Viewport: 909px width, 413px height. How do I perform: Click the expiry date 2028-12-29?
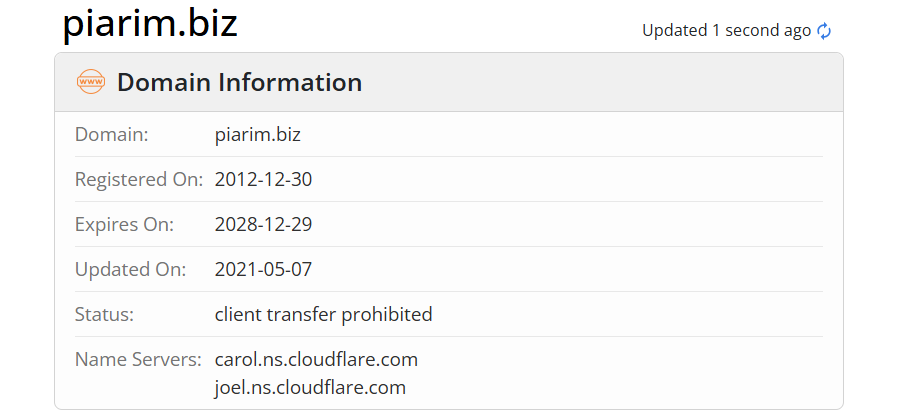[263, 225]
